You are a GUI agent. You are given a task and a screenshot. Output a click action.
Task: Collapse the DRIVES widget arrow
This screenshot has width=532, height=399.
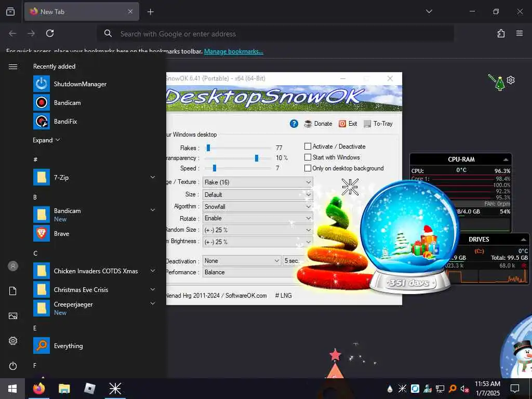(x=524, y=240)
